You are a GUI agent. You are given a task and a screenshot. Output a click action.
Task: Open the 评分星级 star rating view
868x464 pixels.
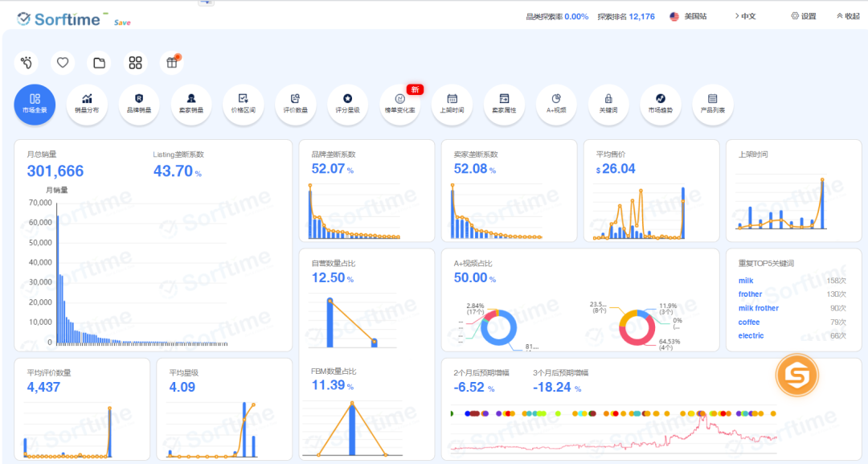coord(348,104)
